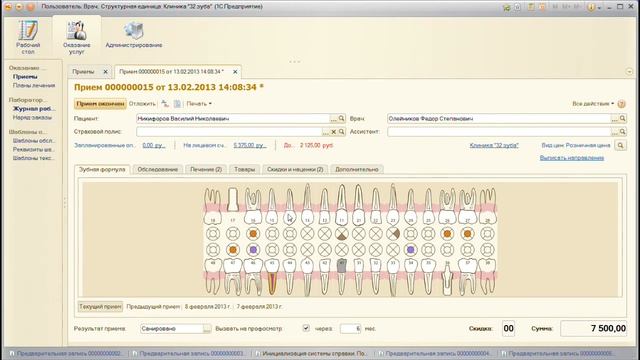Open help via the question mark icon
This screenshot has width=640, height=360.
[x=621, y=104]
